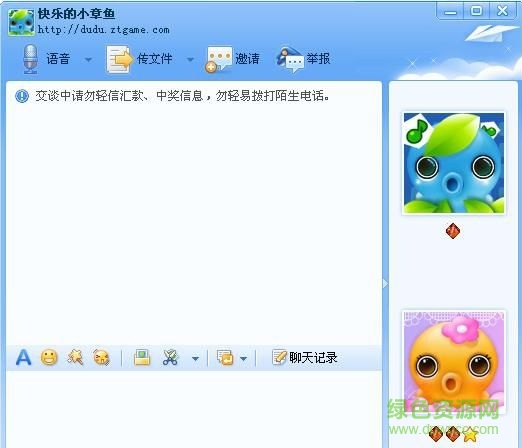This screenshot has width=522, height=448.
Task: Click the quick reply messages icon
Action: 225,357
